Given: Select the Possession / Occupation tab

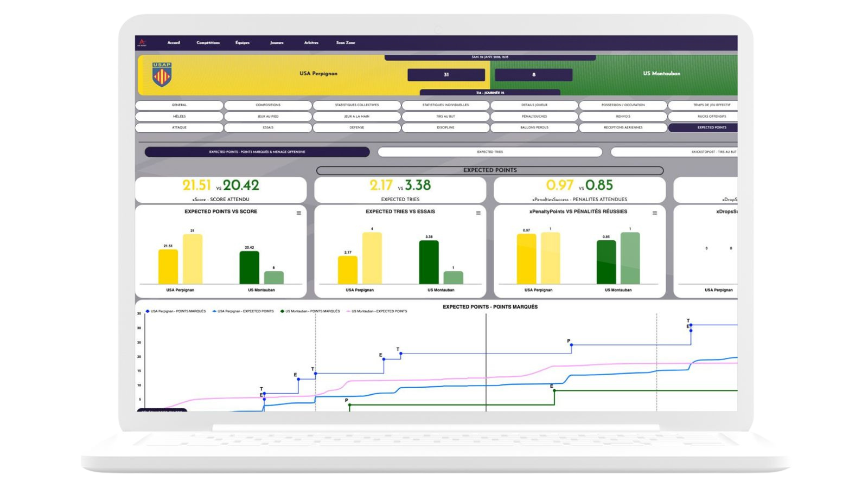Looking at the screenshot, I should [623, 105].
